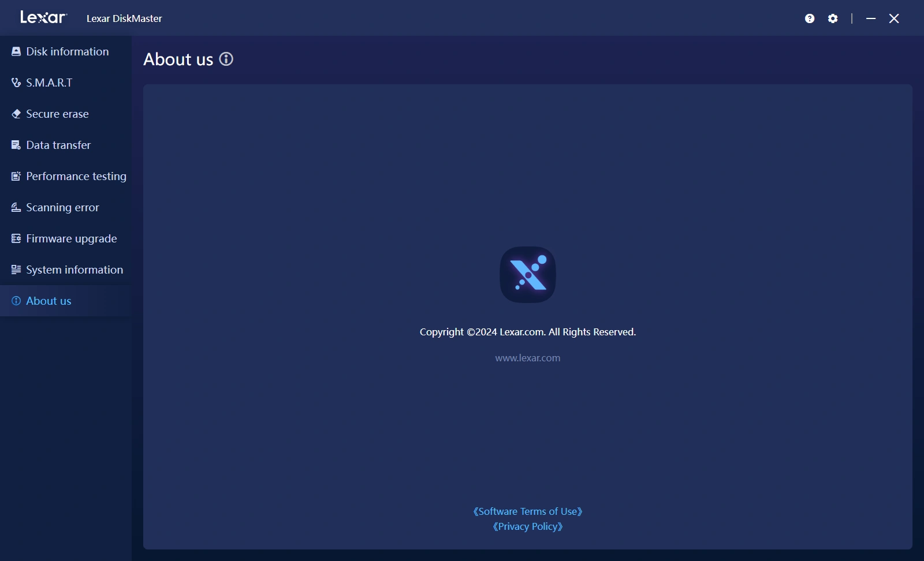Viewport: 924px width, 561px height.
Task: Click the About us page heading
Action: click(x=178, y=59)
